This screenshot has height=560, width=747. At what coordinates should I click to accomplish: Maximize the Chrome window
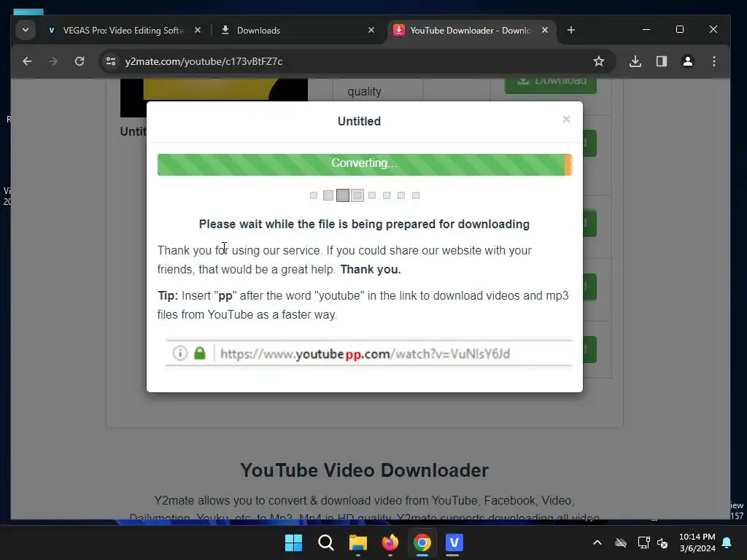coord(680,29)
